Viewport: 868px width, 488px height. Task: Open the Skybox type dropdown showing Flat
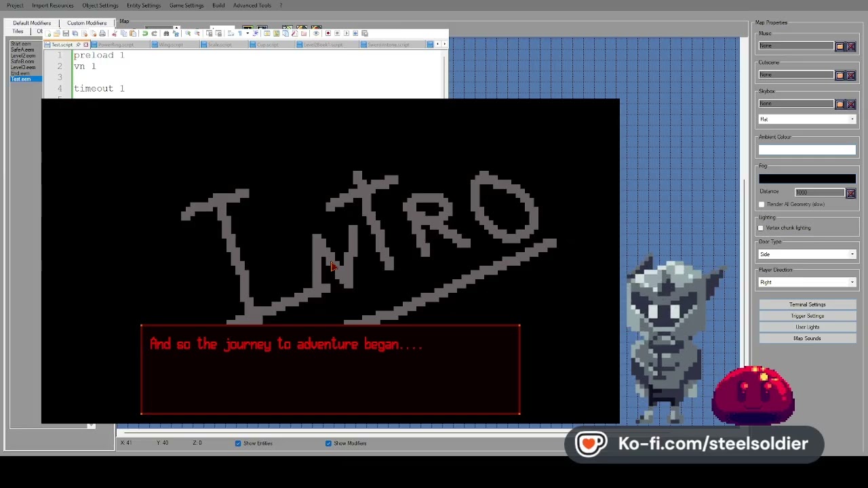(x=807, y=119)
